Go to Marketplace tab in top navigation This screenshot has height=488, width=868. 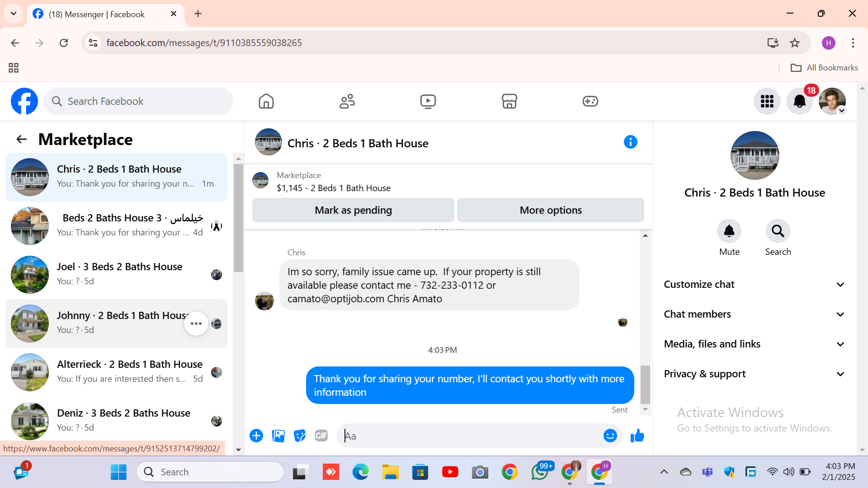509,101
